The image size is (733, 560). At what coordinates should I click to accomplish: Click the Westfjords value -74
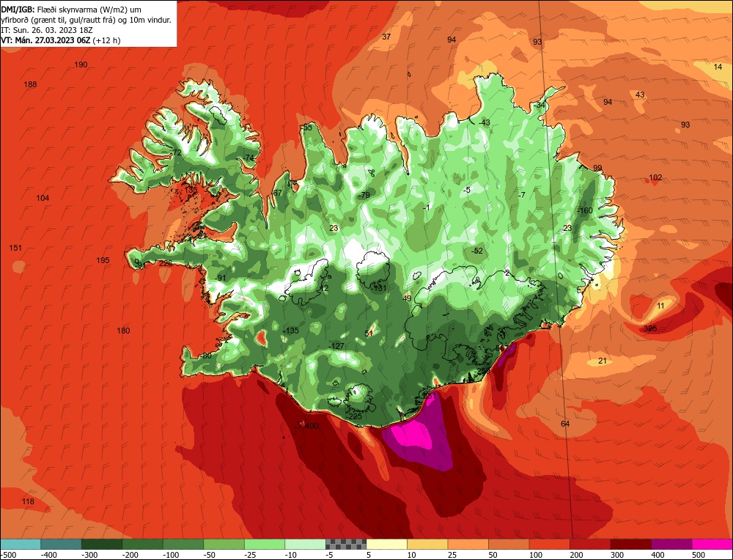click(248, 158)
